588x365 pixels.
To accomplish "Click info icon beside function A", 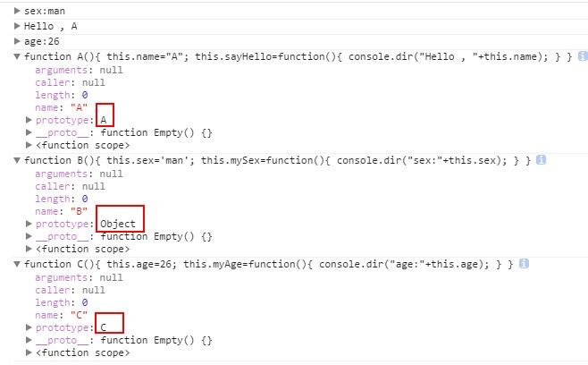I will pos(583,56).
